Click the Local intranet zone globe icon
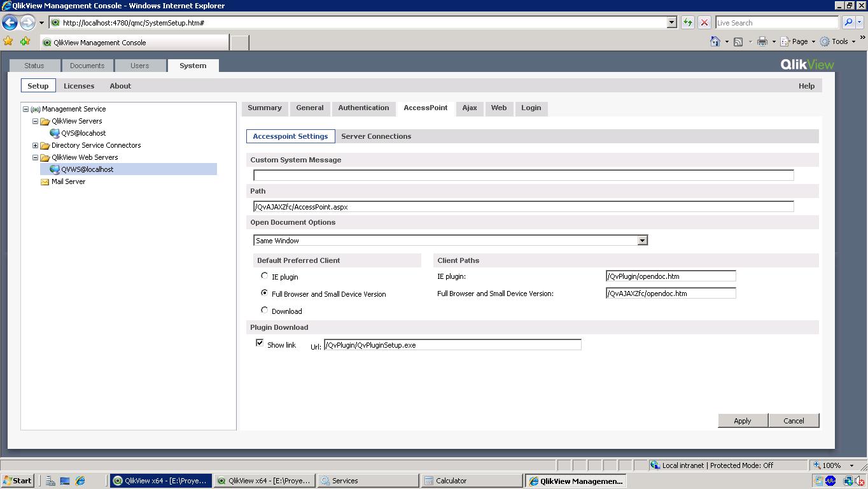 (654, 465)
